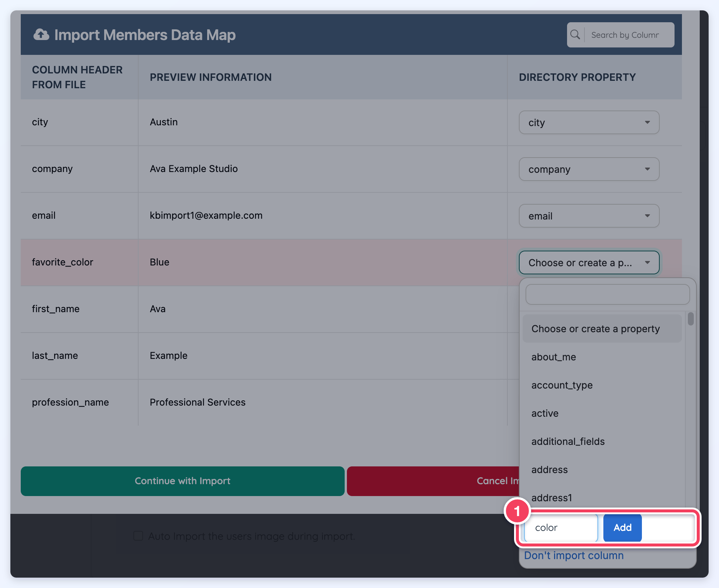Click the 'Austin' preview cell
Image resolution: width=719 pixels, height=588 pixels.
(322, 122)
